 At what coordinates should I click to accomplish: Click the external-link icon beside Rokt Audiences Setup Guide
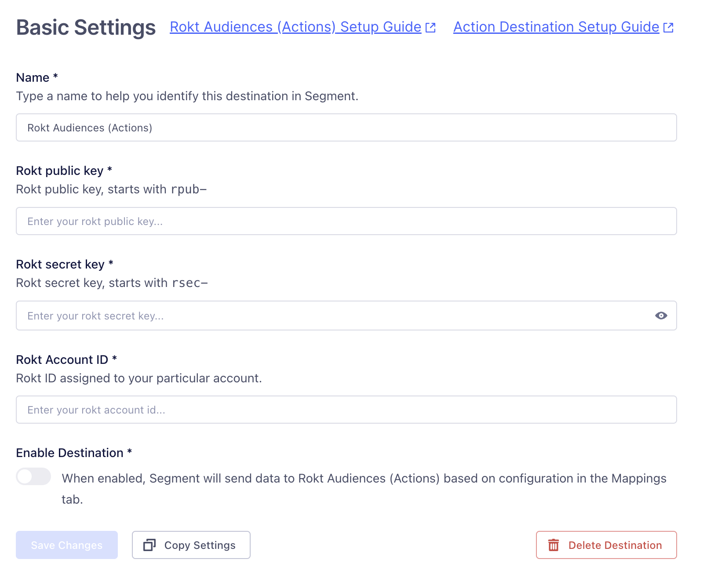[430, 28]
